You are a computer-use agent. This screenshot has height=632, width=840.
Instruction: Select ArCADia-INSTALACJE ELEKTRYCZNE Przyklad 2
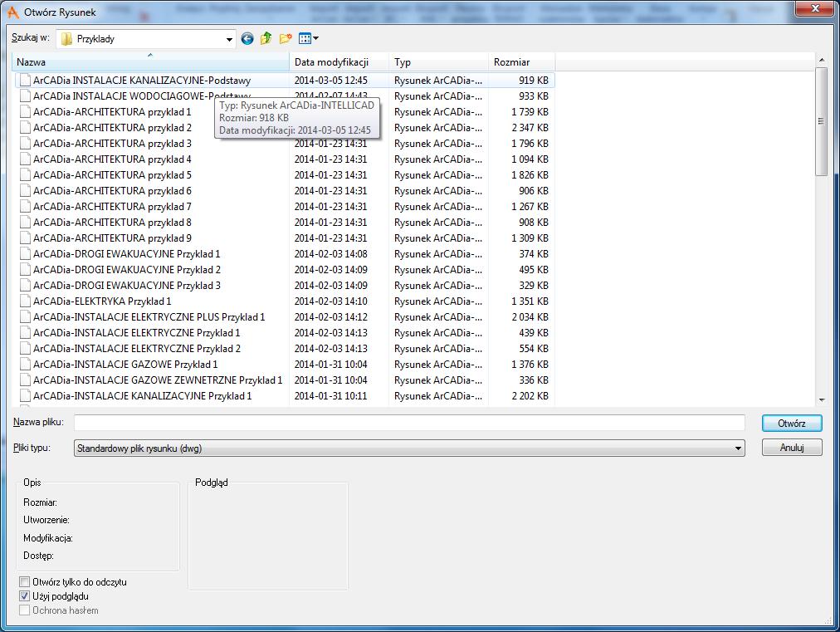pos(137,349)
